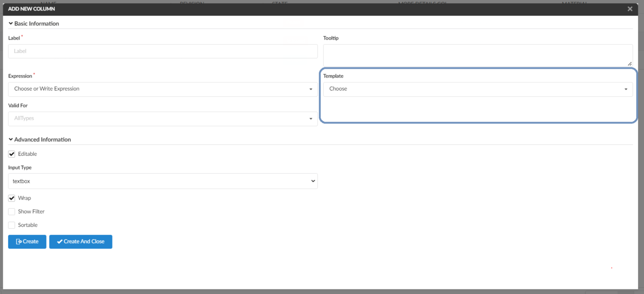The height and width of the screenshot is (294, 644).
Task: Collapse the Advanced Information section chevron
Action: tap(10, 139)
